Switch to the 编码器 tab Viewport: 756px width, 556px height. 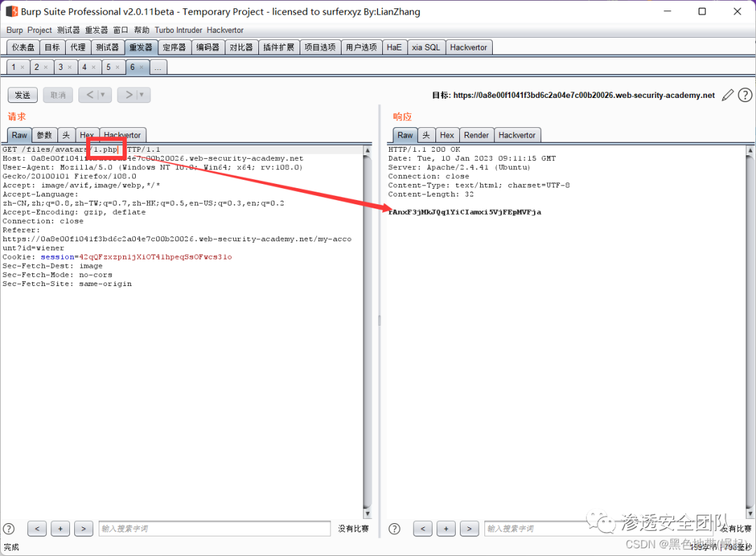pyautogui.click(x=208, y=48)
